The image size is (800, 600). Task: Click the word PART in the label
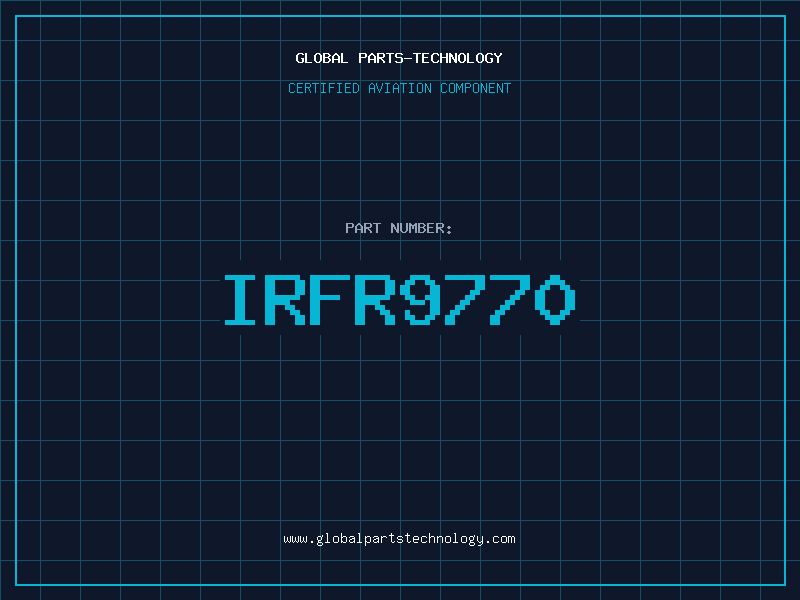click(363, 228)
